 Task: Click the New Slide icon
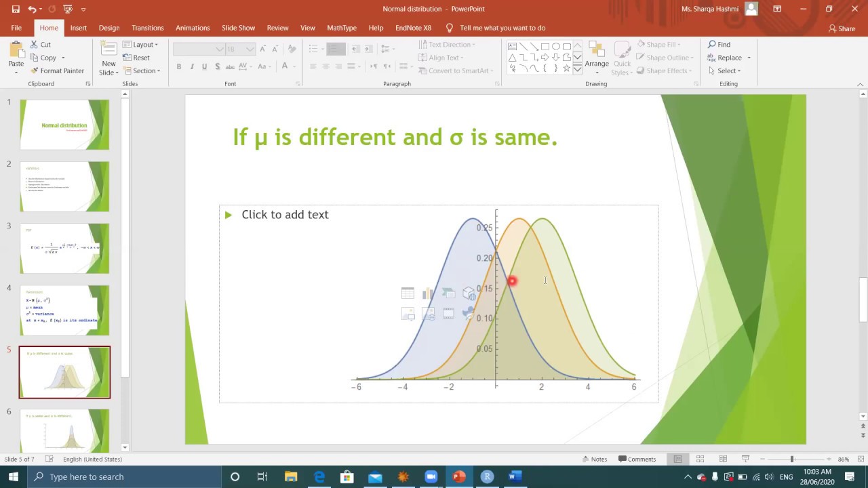click(x=108, y=50)
